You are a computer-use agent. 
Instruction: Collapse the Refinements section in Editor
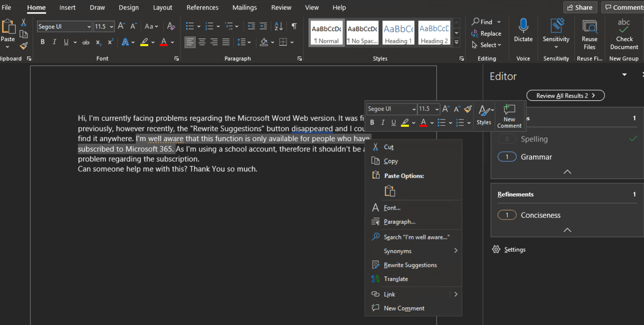pyautogui.click(x=567, y=230)
